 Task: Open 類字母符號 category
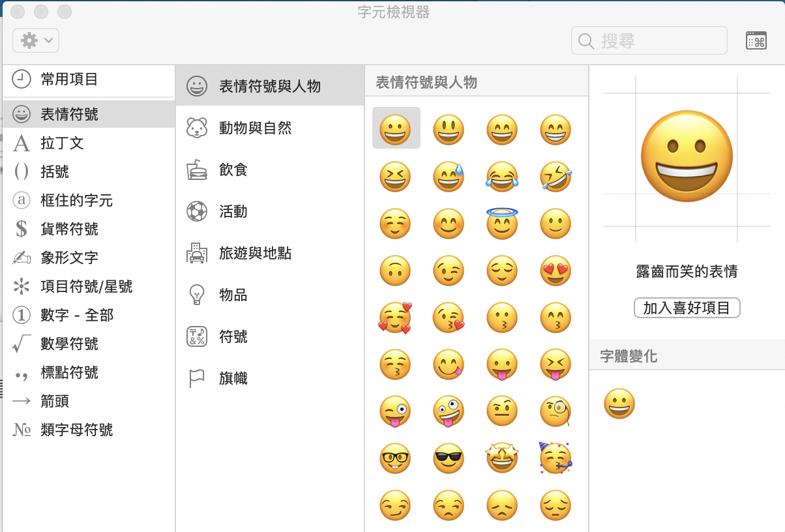(89, 430)
